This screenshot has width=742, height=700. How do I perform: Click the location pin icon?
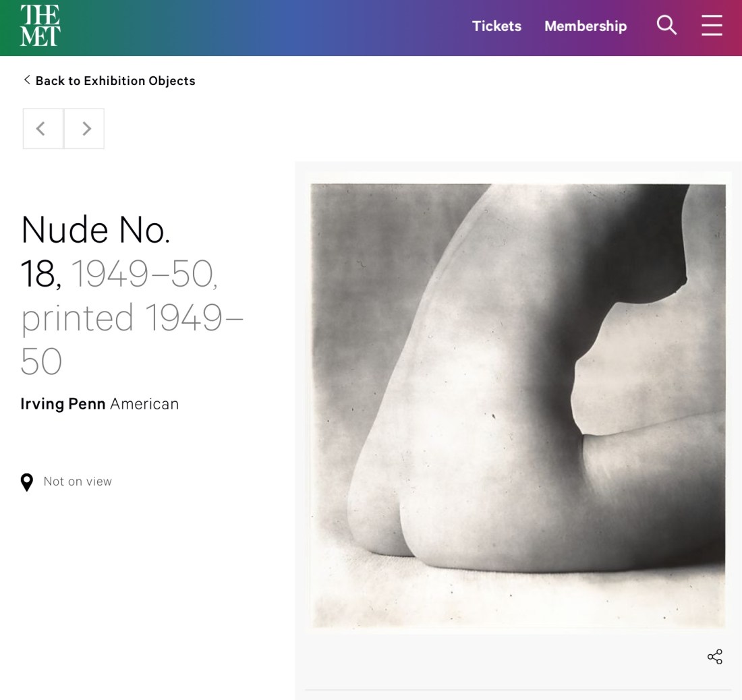(27, 482)
